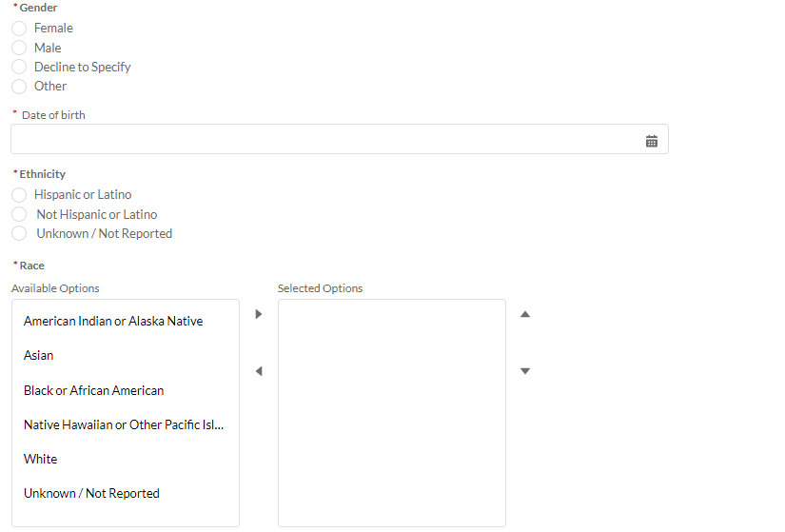The width and height of the screenshot is (785, 532).
Task: Select American Indian or Alaska Native race
Action: 113,322
